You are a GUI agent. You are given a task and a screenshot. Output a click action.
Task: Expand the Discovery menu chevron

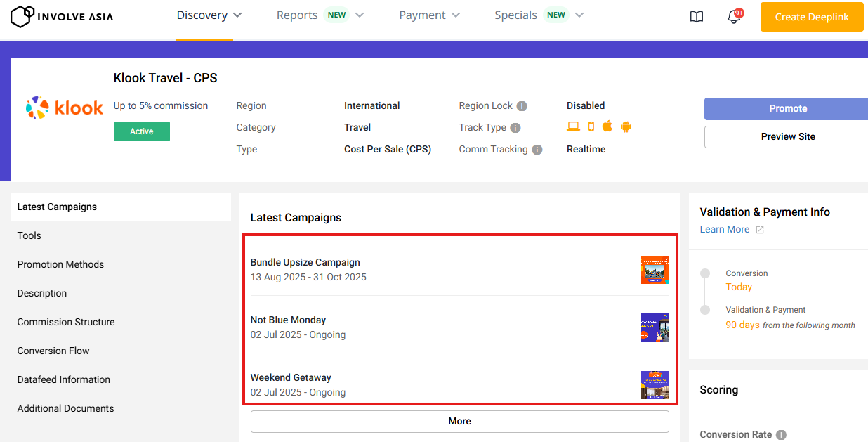pyautogui.click(x=237, y=15)
